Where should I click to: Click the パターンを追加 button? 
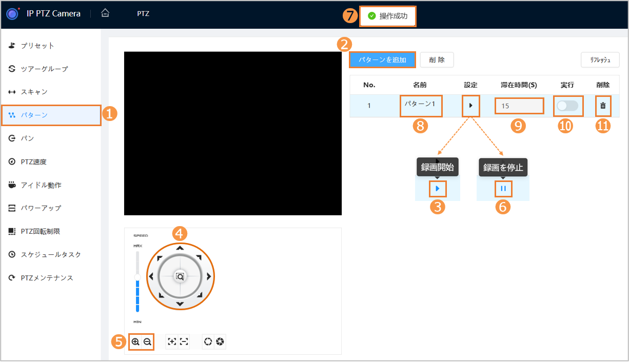click(382, 60)
